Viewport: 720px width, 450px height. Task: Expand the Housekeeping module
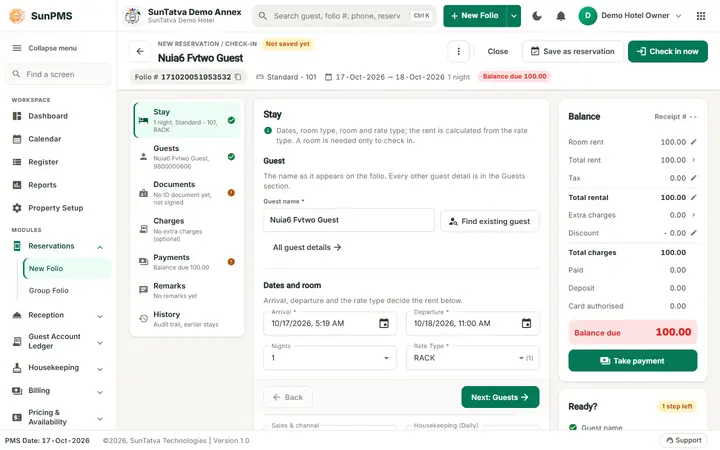point(100,369)
